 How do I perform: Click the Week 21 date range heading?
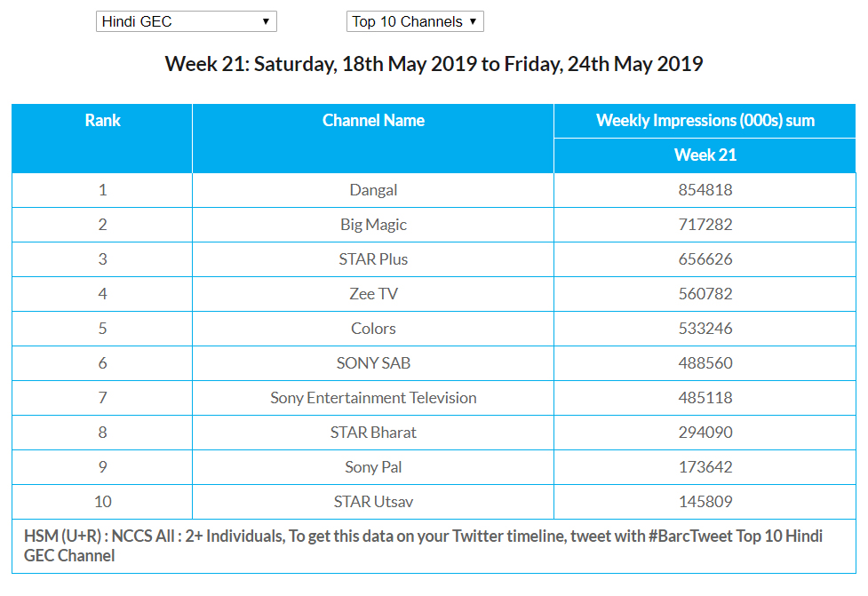434,65
